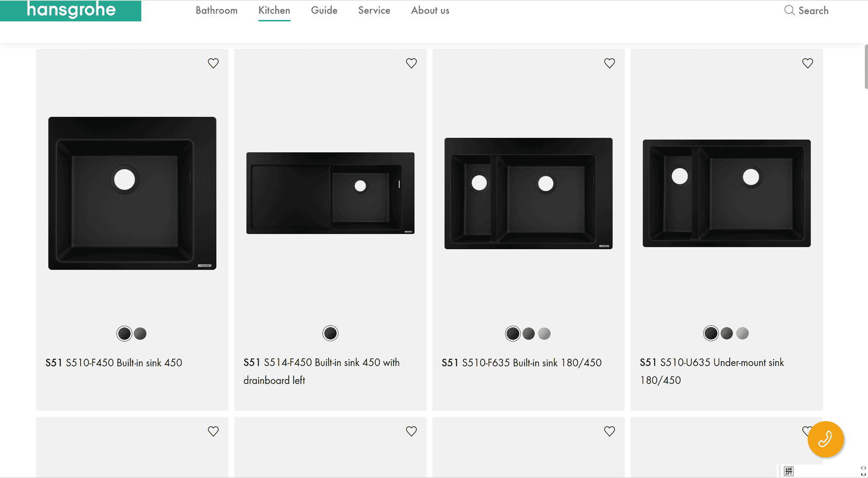Select dark grey color for S510-U635 sink
Image resolution: width=868 pixels, height=478 pixels.
coord(726,333)
